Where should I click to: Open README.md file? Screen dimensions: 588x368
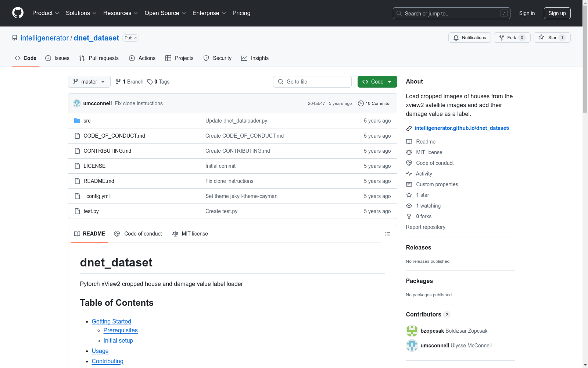tap(99, 181)
